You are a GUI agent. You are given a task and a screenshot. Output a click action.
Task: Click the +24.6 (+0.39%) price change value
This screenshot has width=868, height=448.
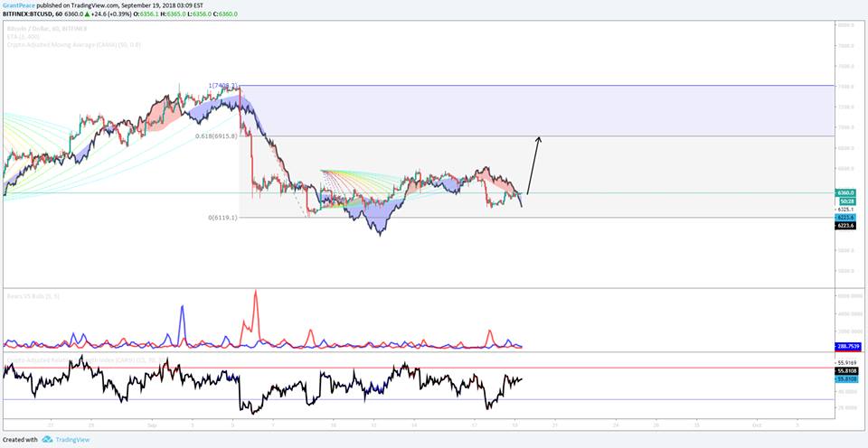pos(111,14)
